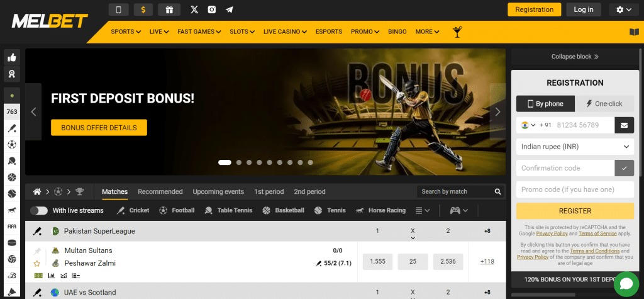Open the Instagram social link
644x299 pixels.
212,9
